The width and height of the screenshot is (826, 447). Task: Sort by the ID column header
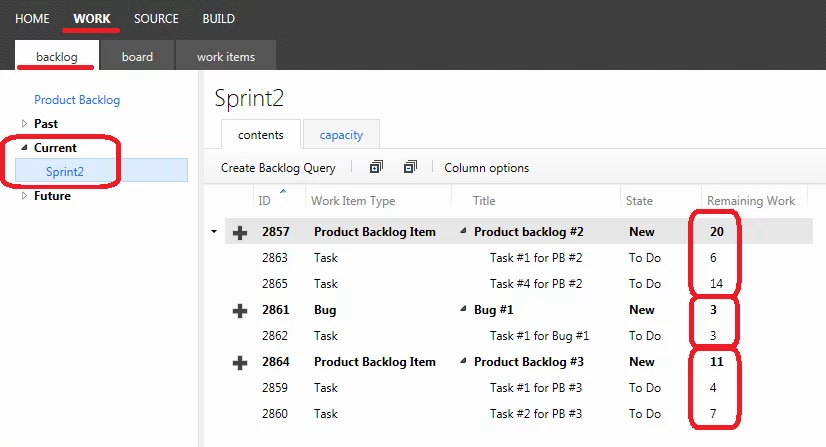(x=264, y=201)
